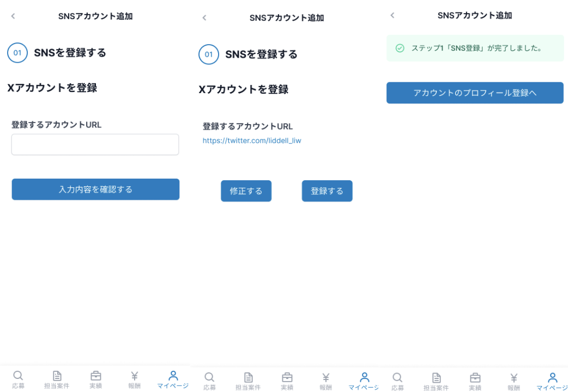Go back using right screen's chevron arrow
This screenshot has width=568, height=392.
(x=392, y=15)
